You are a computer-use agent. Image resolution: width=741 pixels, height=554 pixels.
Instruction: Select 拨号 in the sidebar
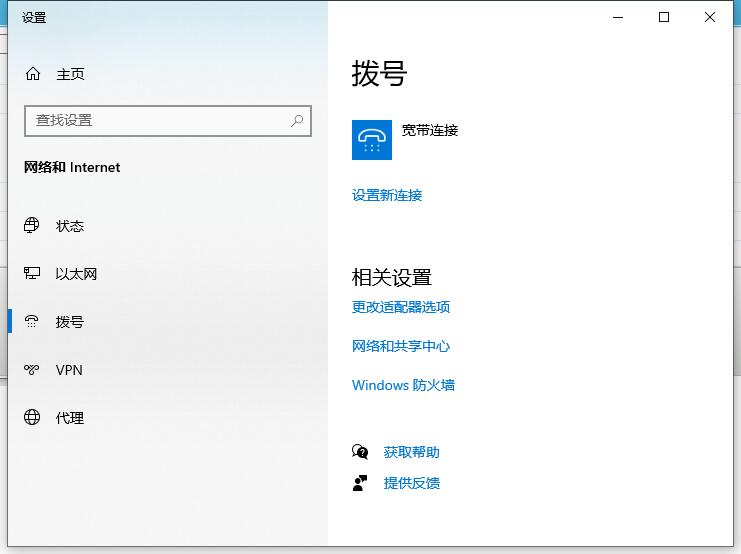click(x=70, y=322)
